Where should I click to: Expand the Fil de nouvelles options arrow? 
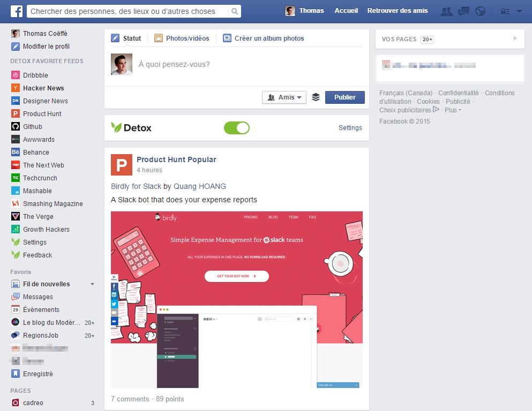coord(92,284)
